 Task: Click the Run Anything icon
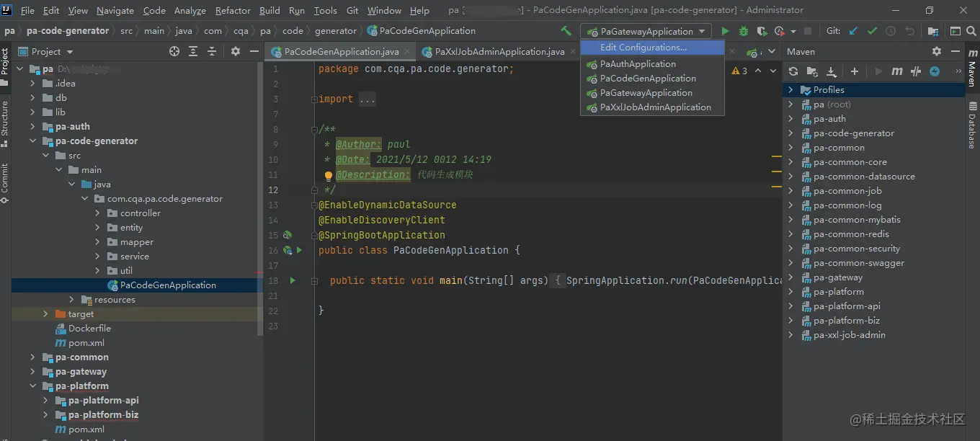955,31
